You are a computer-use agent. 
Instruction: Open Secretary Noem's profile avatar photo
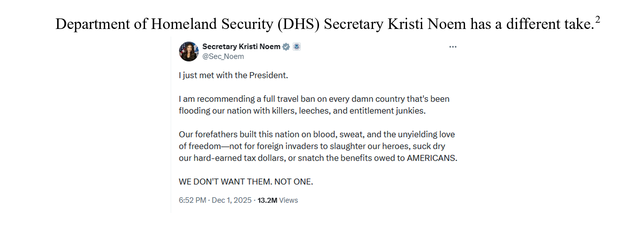coord(189,51)
